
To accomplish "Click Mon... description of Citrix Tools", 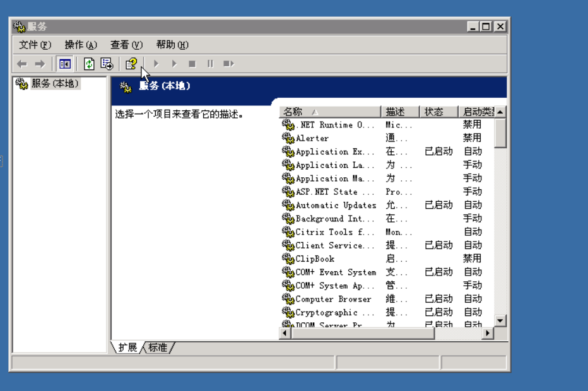I will click(399, 233).
